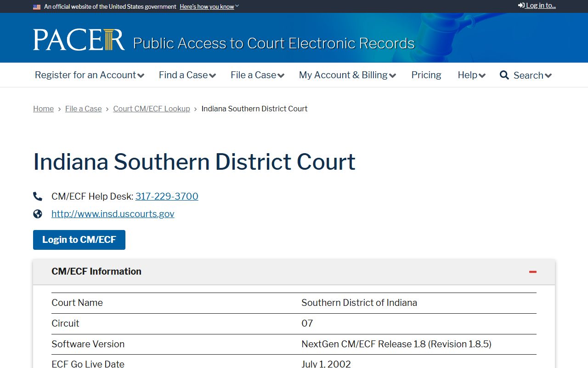
Task: Click July 1, 2002 date value
Action: tap(326, 364)
